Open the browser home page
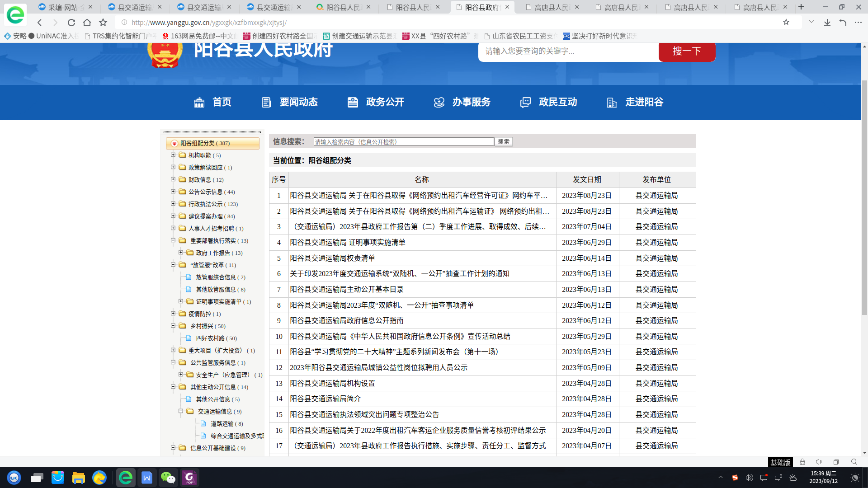The width and height of the screenshot is (868, 488). coord(87,23)
